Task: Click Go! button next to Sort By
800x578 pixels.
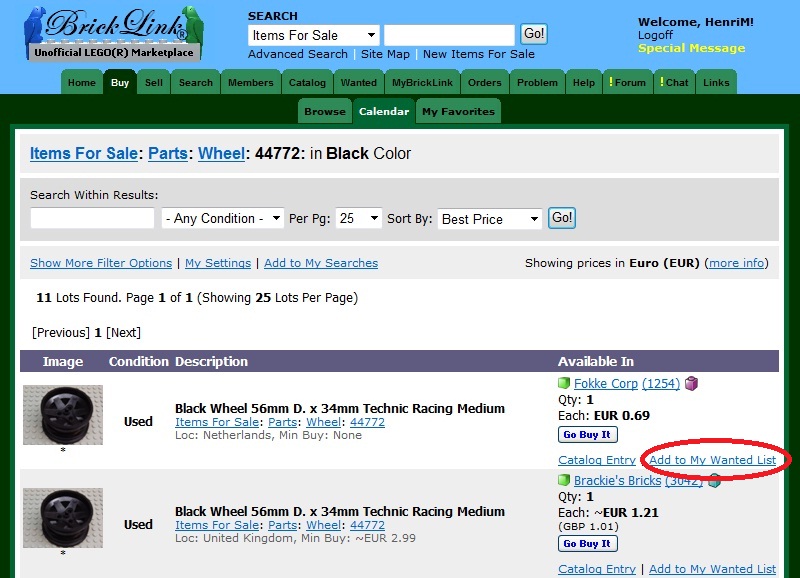Action: (562, 218)
